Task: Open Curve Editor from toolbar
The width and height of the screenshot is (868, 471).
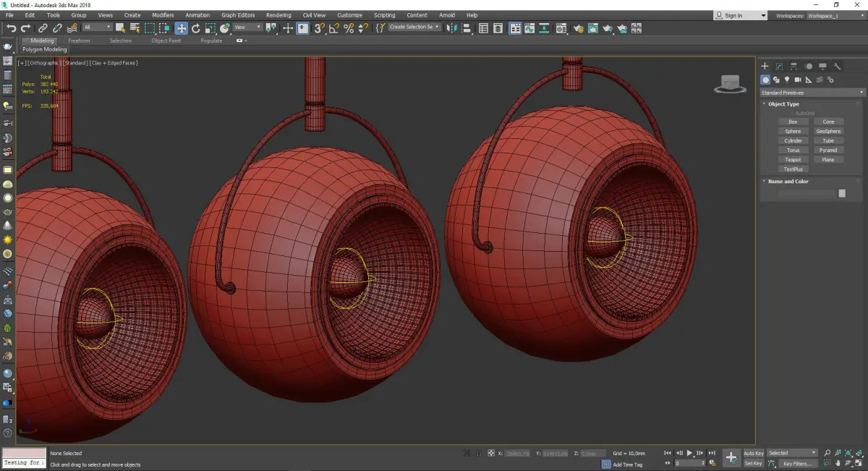Action: tap(529, 28)
